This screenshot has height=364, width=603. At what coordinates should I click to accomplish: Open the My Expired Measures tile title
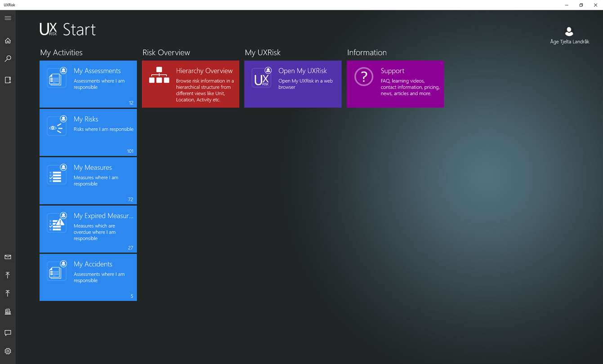coord(103,216)
